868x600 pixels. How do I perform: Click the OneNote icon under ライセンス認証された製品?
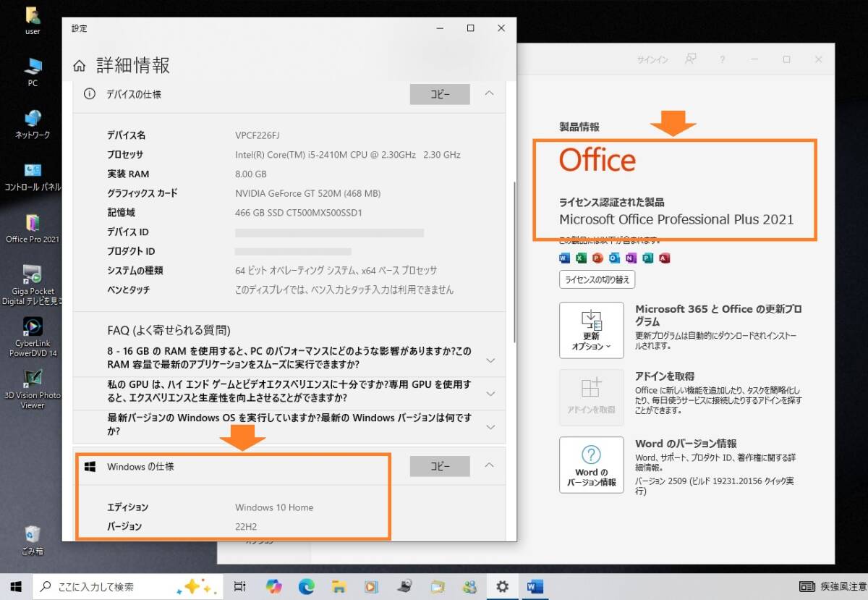click(x=631, y=258)
